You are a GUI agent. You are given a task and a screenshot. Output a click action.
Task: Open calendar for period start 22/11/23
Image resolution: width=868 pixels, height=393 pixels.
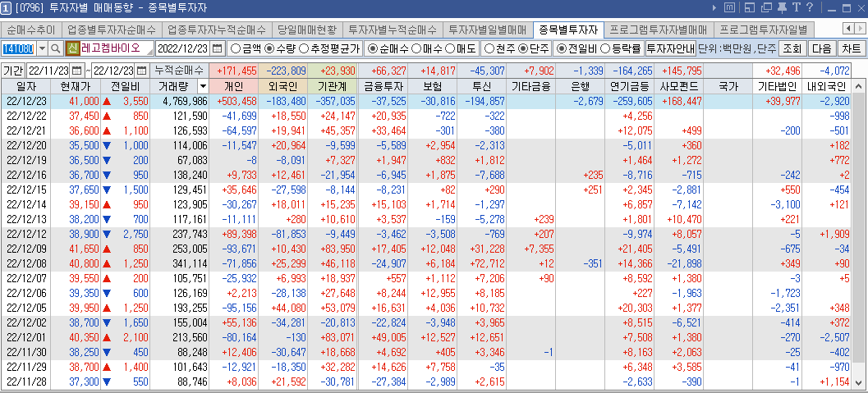[77, 71]
